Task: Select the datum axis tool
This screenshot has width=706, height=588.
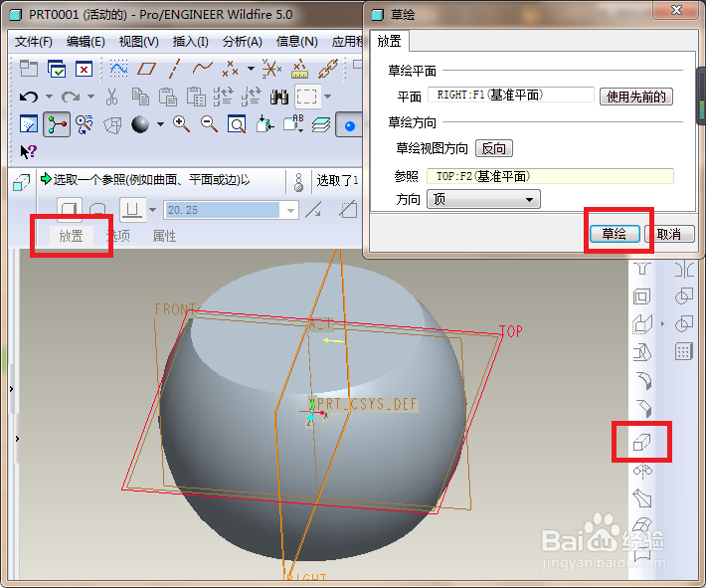Action: 175,69
